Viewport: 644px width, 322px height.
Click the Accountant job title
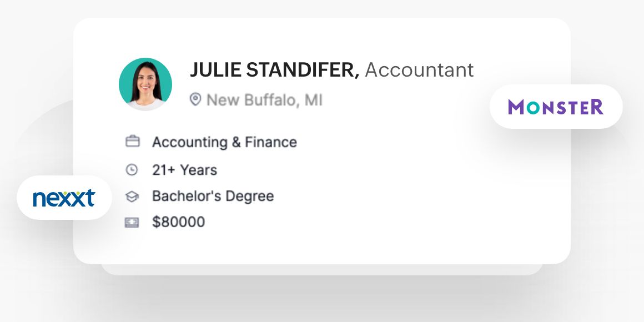[419, 71]
